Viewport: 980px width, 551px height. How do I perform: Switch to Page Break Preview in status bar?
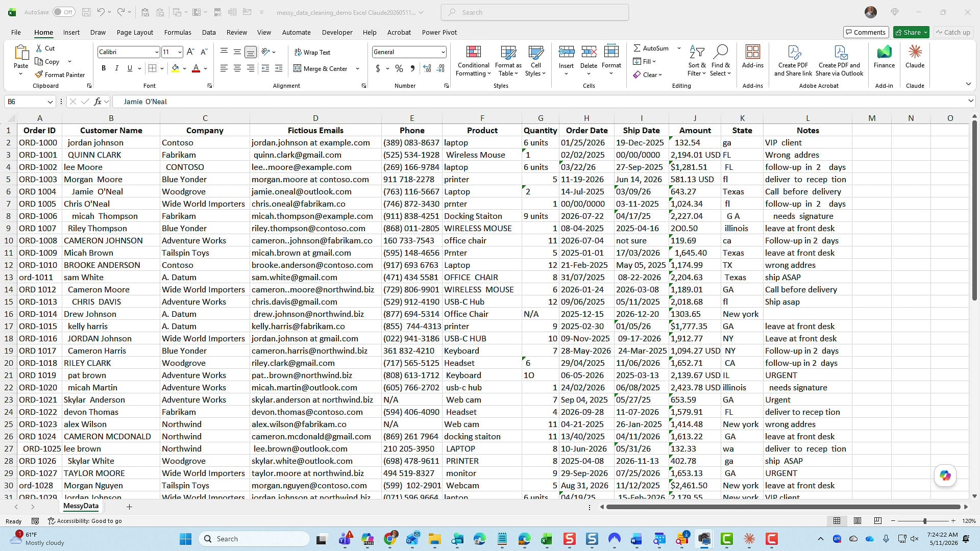point(878,521)
